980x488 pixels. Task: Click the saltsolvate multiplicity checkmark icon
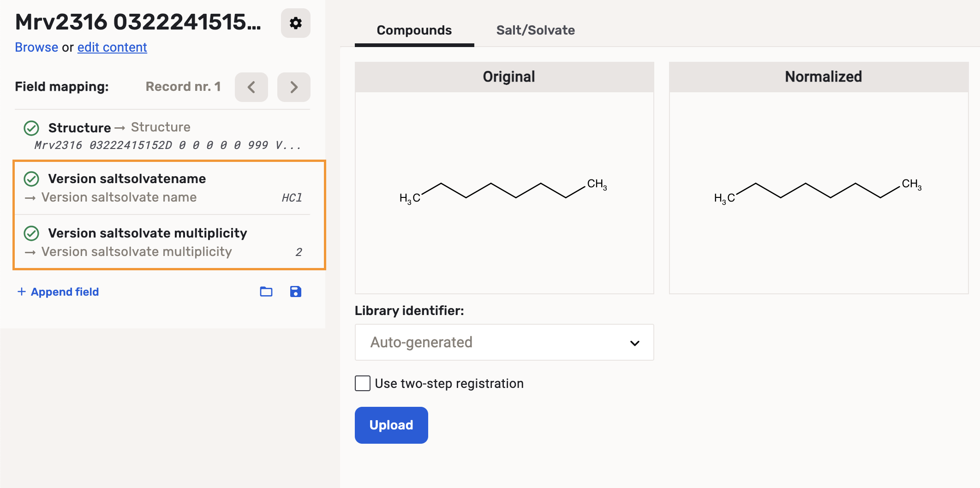point(31,233)
